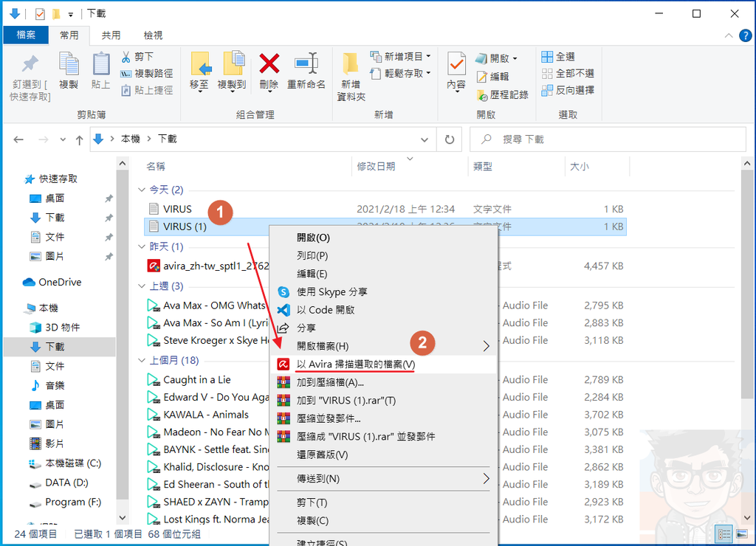Select the Caught in a Lie audio file
The height and width of the screenshot is (546, 756).
[189, 380]
